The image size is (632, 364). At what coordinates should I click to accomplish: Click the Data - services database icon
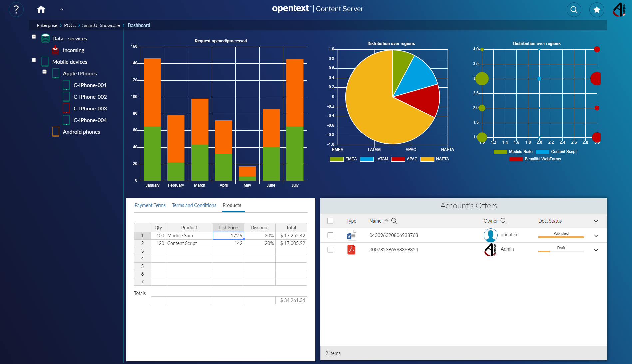pos(45,38)
